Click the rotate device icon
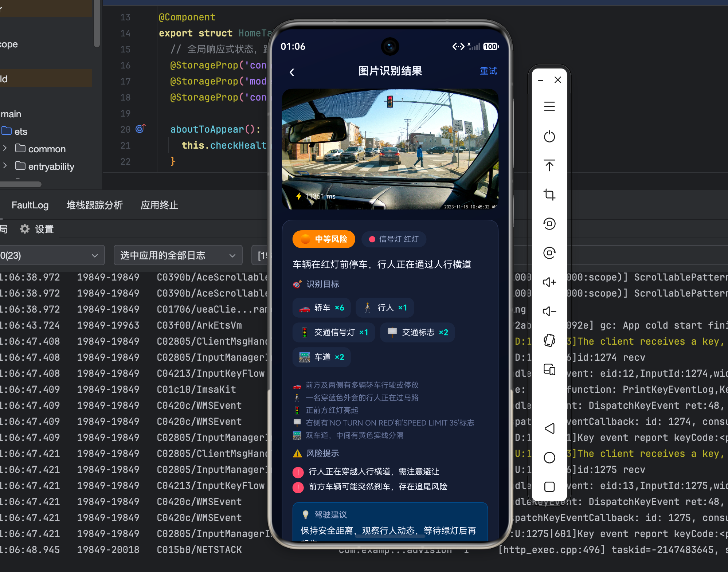 tap(549, 340)
